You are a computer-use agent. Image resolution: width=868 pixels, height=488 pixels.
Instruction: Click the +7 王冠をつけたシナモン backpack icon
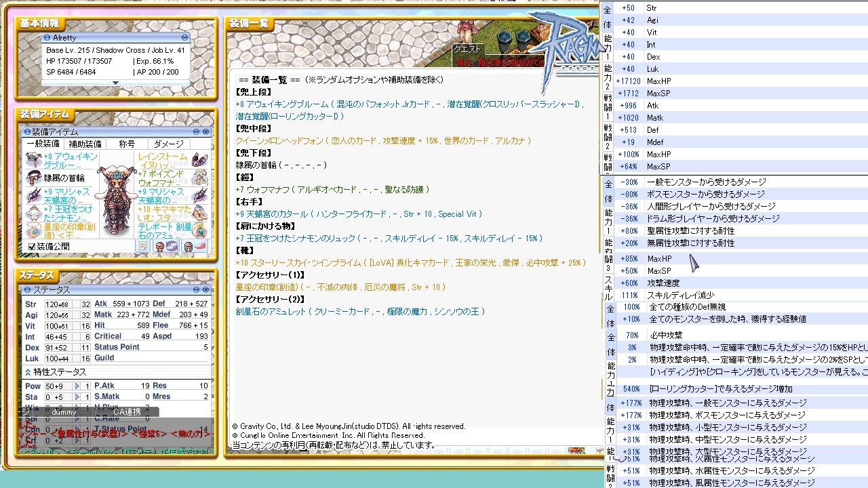tap(33, 213)
